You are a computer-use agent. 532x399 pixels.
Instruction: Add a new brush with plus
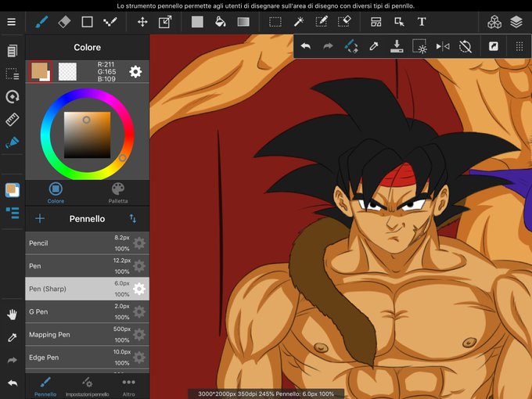point(40,218)
